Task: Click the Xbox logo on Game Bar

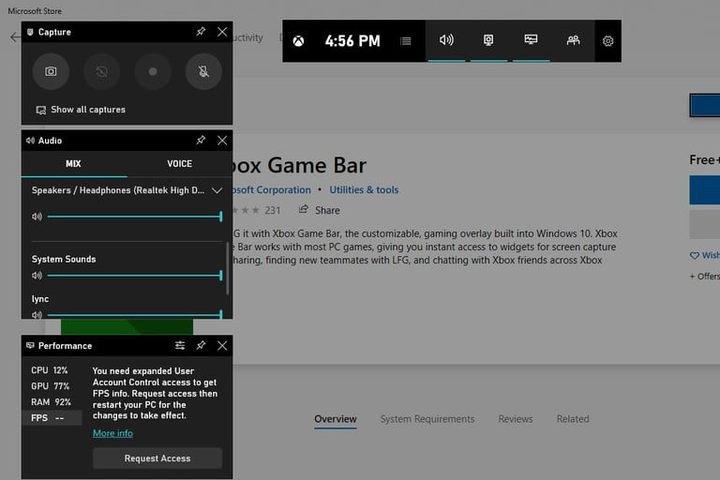Action: point(298,41)
